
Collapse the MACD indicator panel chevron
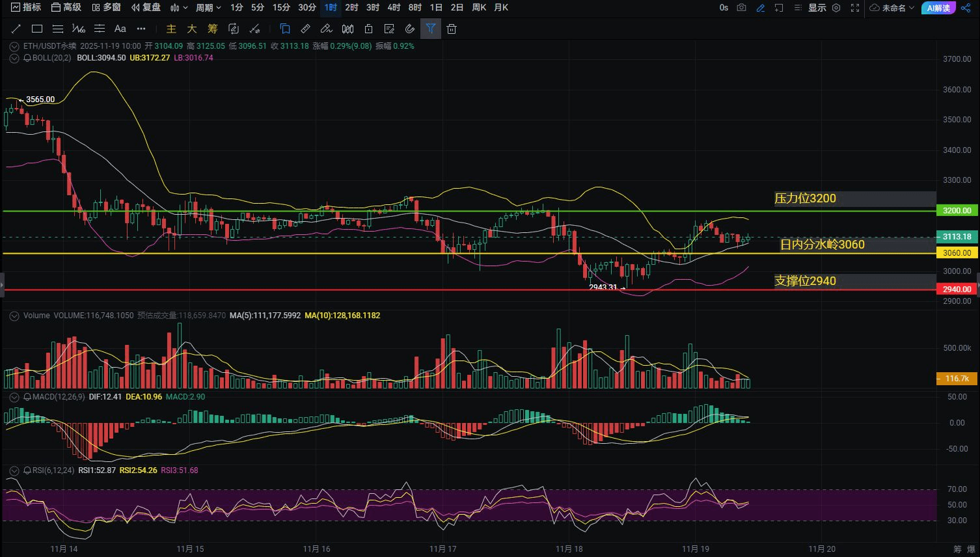14,396
